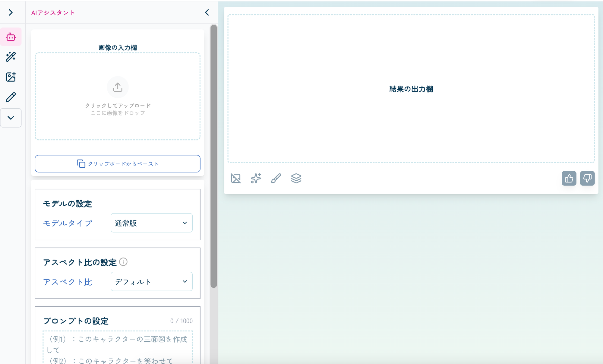Click the image upload drop area
Viewport: 603px width, 364px height.
pyautogui.click(x=118, y=97)
